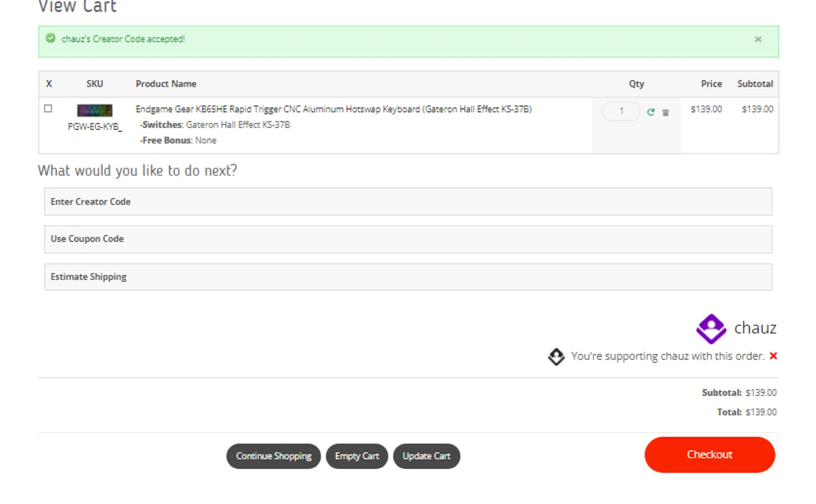Click the Price column header
The width and height of the screenshot is (816, 504).
tap(712, 84)
